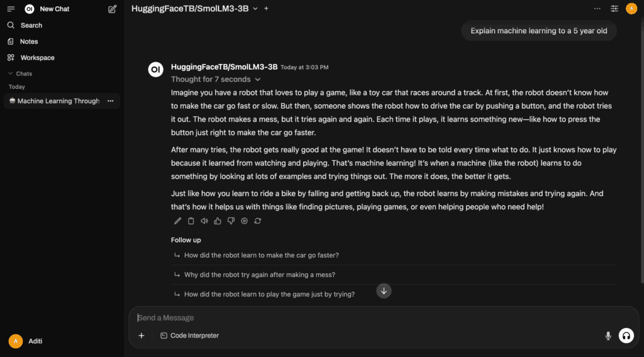644x357 pixels.
Task: Collapse the Chats section in sidebar
Action: [19, 74]
